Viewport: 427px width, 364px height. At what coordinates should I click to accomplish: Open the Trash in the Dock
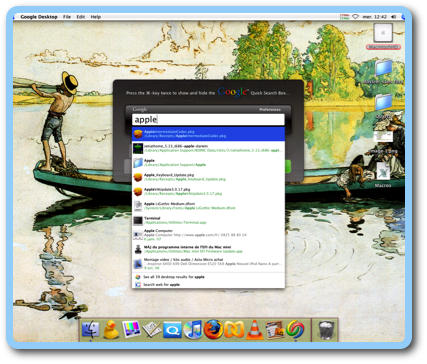[x=326, y=329]
